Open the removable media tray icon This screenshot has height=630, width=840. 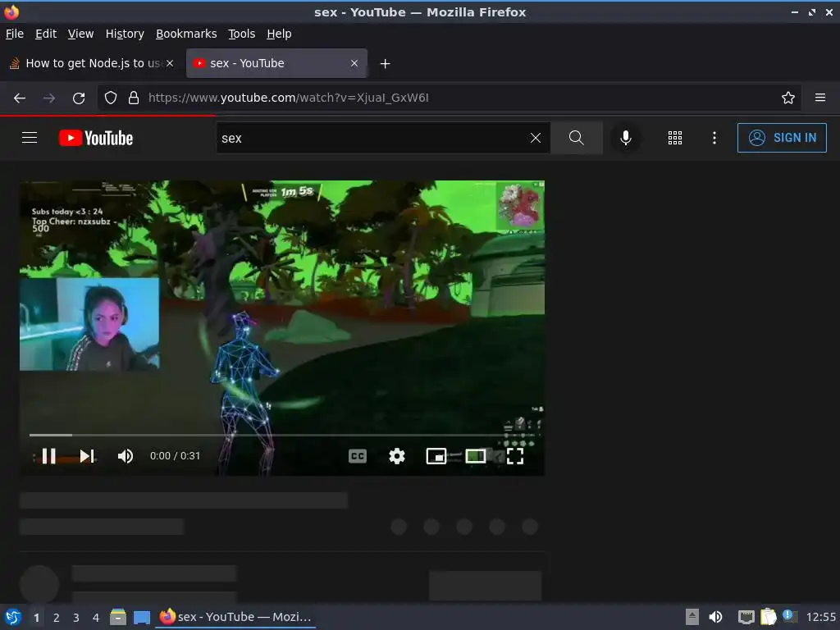692,617
